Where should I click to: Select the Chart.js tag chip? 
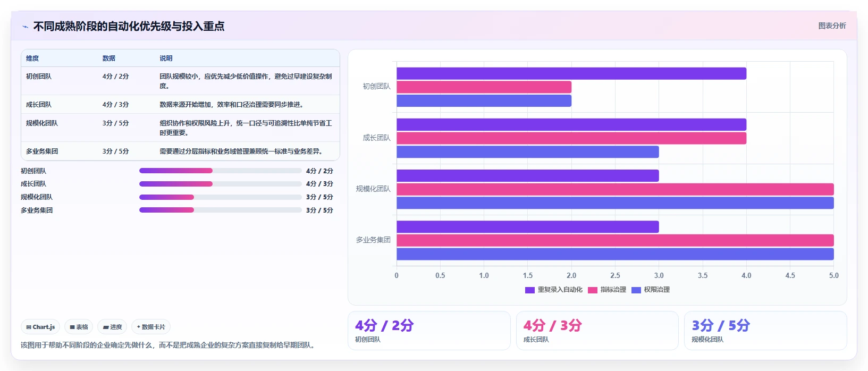[40, 327]
